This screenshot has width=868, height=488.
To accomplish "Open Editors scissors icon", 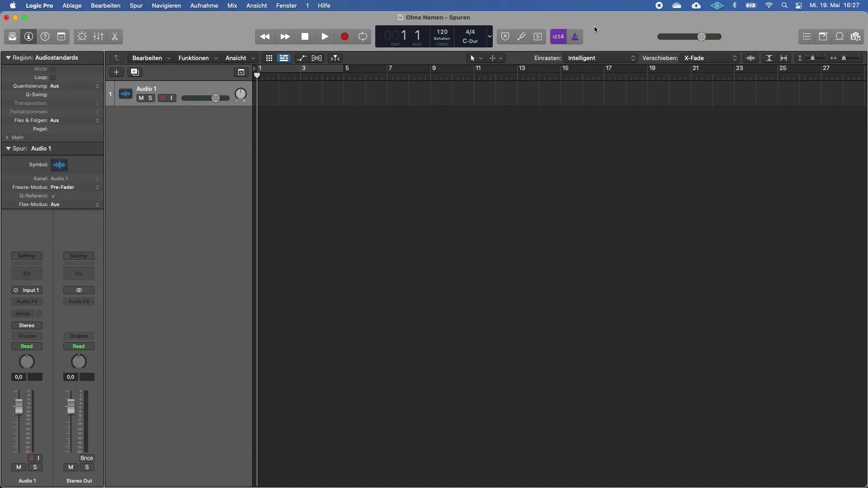I will [115, 37].
